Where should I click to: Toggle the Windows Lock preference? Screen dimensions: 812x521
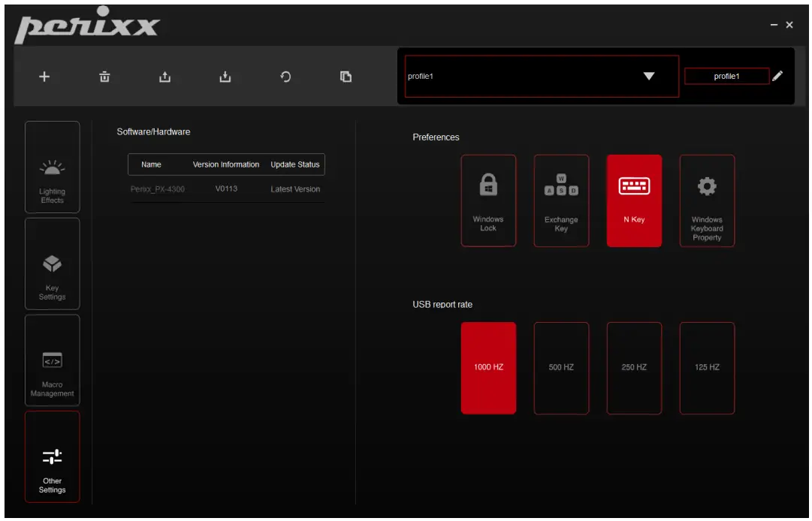pyautogui.click(x=488, y=200)
